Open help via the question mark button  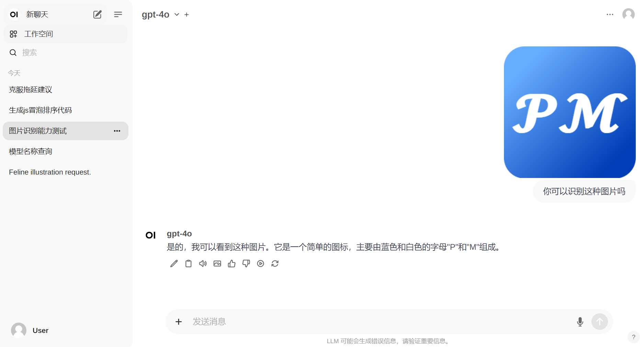click(x=634, y=337)
